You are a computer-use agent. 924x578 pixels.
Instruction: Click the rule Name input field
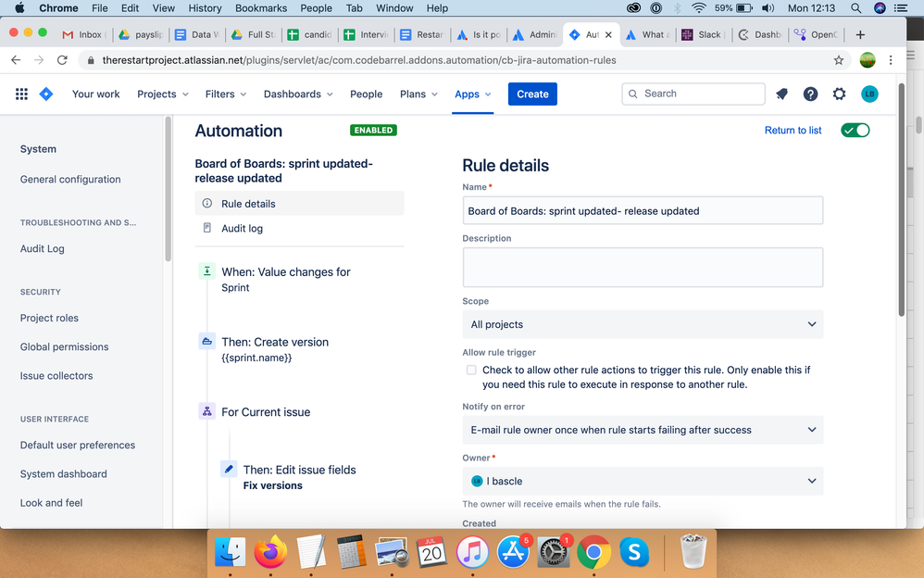643,210
